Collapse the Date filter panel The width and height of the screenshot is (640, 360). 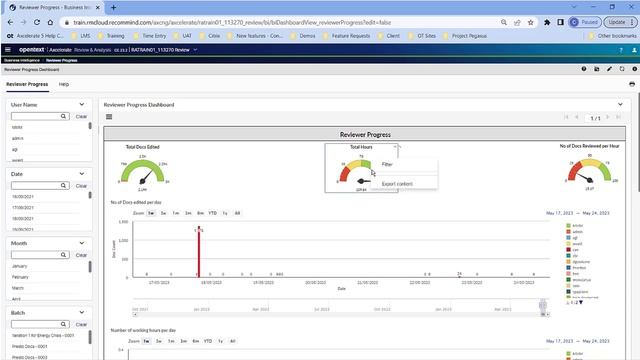[82, 174]
